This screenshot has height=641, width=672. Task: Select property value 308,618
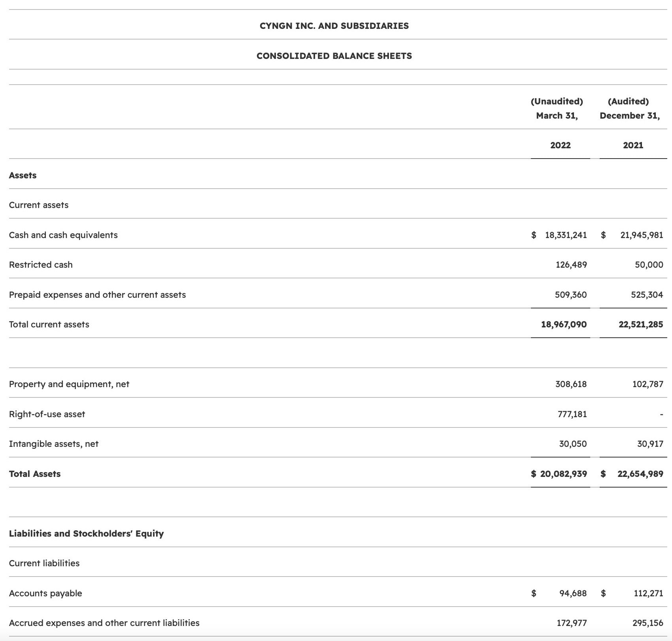(571, 384)
